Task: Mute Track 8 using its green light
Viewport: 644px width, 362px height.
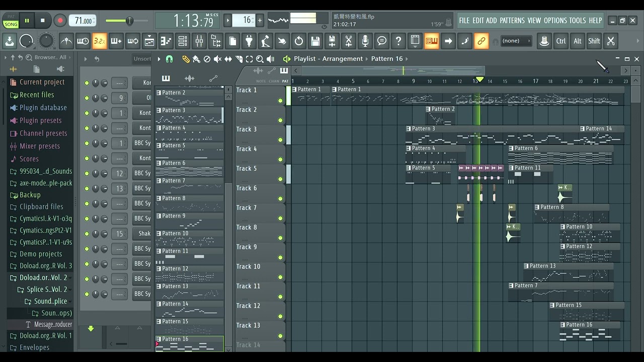Action: click(x=280, y=238)
